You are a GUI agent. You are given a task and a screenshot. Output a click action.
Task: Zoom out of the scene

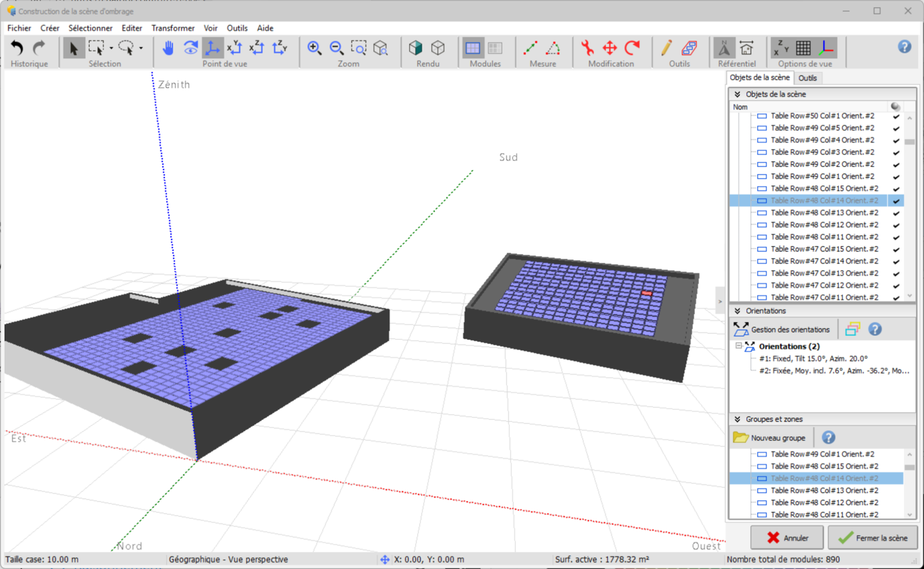337,48
